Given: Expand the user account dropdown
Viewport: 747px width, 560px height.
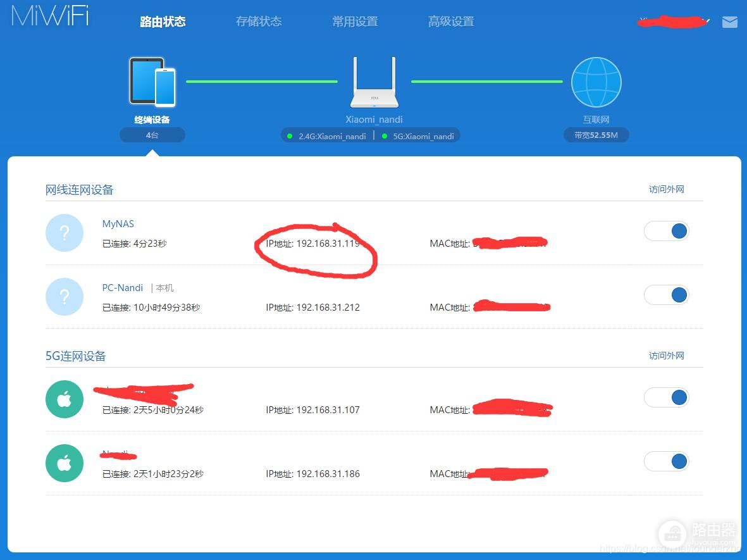Looking at the screenshot, I should point(672,22).
